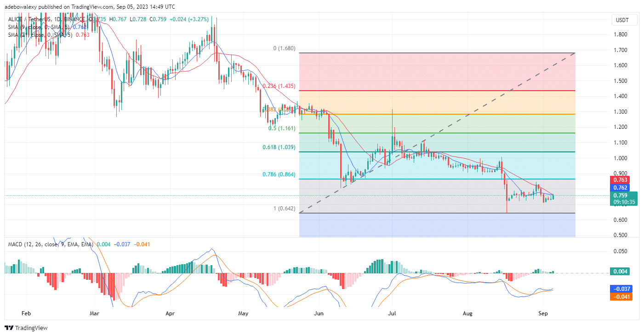Click the green 0.004 MACD histogram tag

(621, 272)
